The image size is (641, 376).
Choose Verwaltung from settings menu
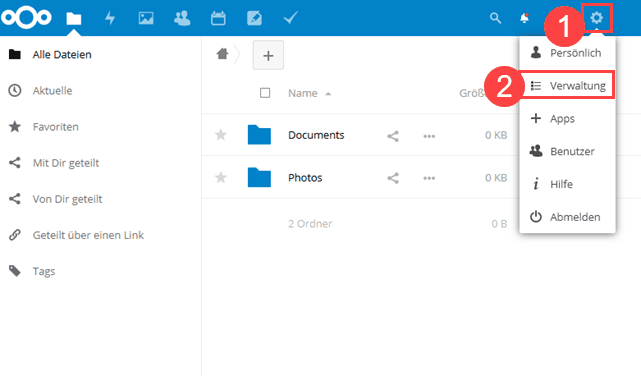567,85
